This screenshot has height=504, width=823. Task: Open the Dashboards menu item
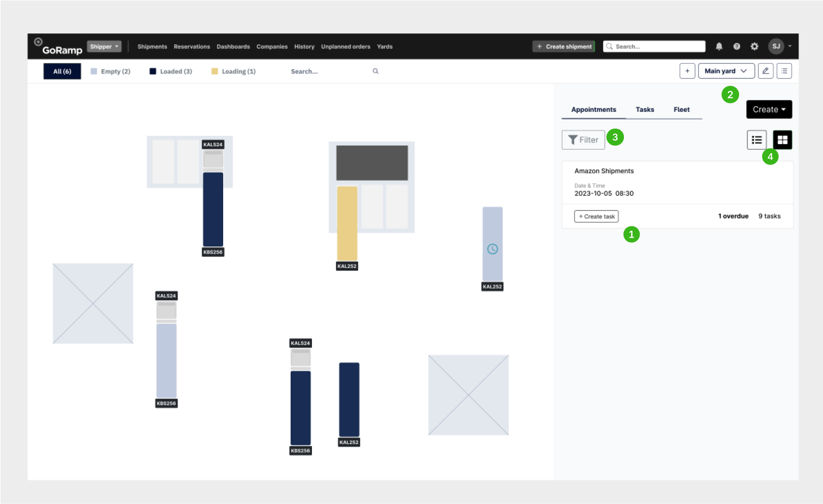click(x=233, y=47)
